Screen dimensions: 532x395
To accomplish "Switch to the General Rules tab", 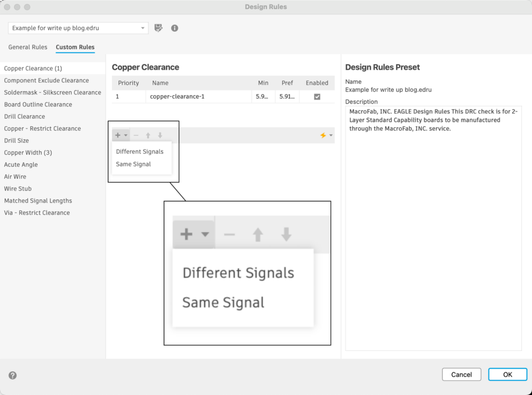I will tap(28, 47).
